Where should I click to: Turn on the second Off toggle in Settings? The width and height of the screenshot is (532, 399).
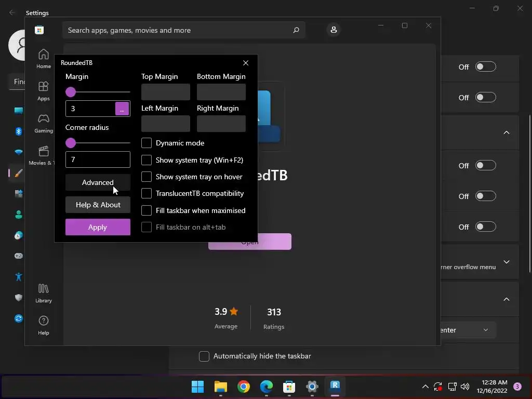pyautogui.click(x=486, y=97)
